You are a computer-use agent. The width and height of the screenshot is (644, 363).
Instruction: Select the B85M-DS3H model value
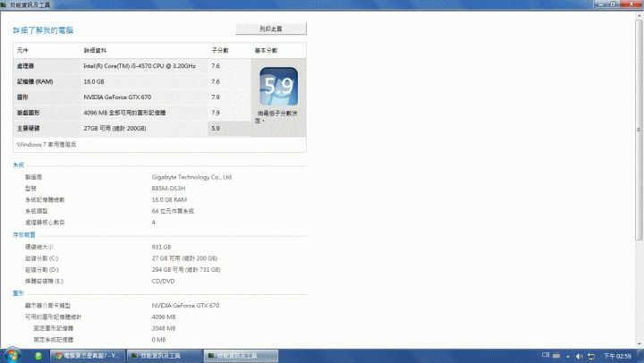[168, 189]
